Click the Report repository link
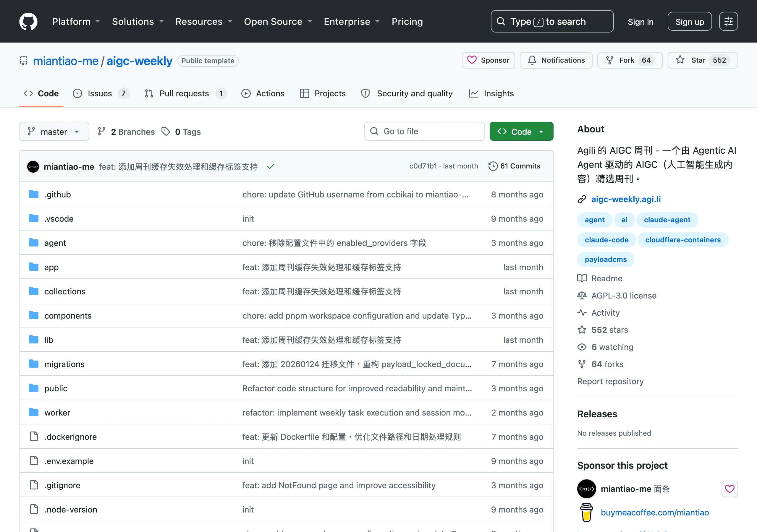Image resolution: width=757 pixels, height=532 pixels. point(610,381)
